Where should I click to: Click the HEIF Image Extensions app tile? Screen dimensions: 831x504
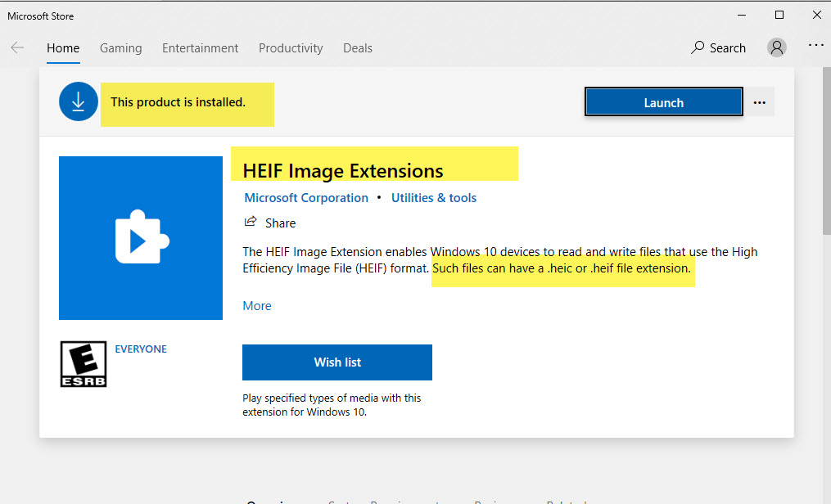tap(141, 238)
